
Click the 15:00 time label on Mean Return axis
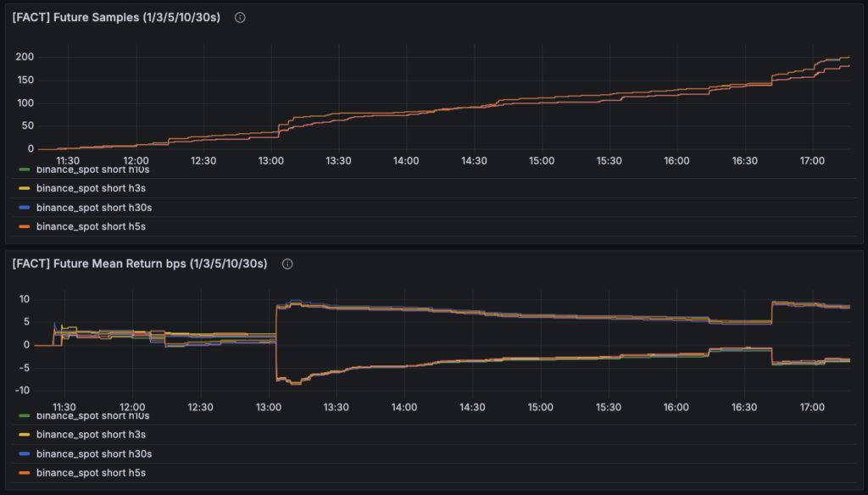point(540,407)
